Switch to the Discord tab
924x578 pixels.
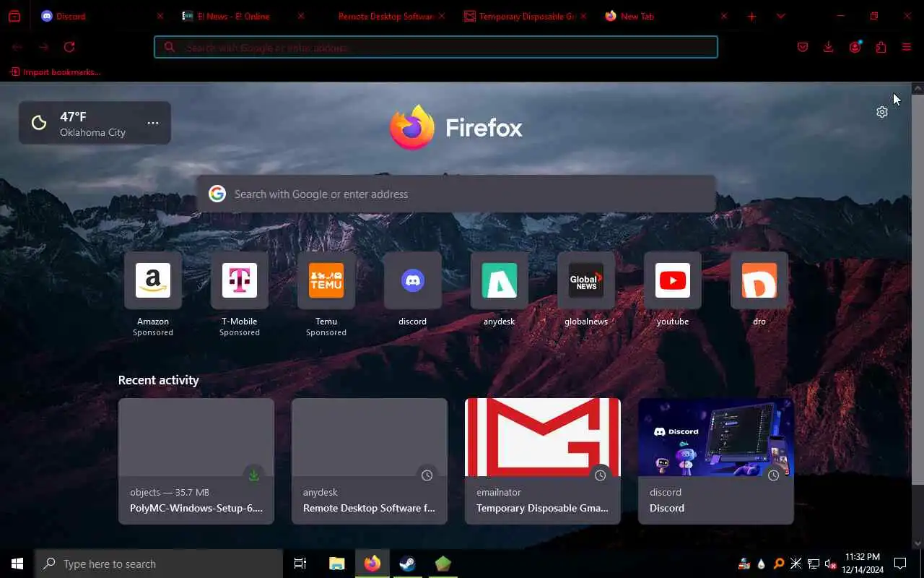(101, 16)
